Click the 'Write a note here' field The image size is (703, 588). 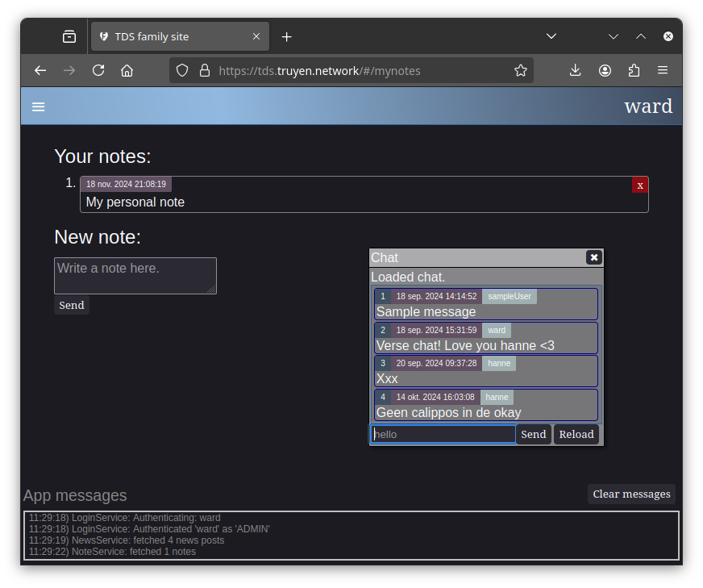135,276
